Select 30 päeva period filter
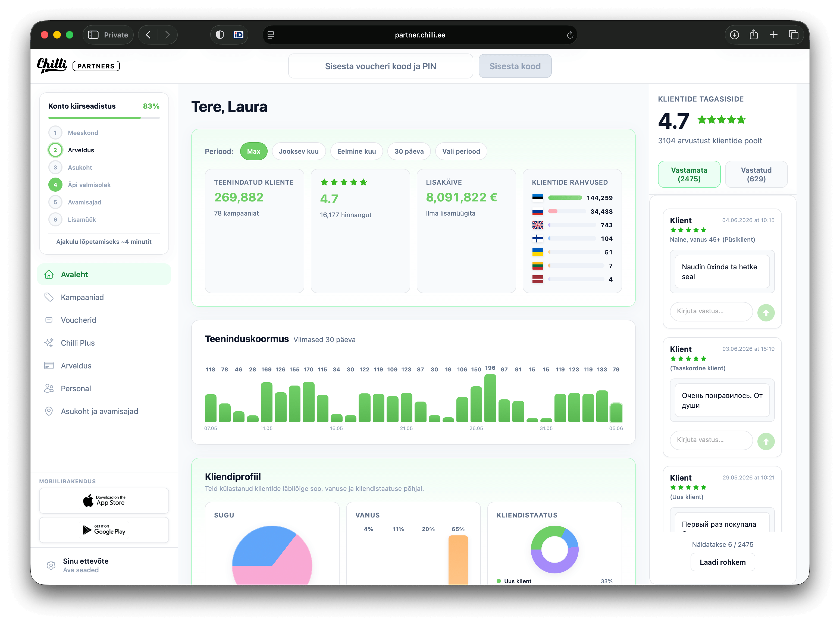 [x=409, y=151]
